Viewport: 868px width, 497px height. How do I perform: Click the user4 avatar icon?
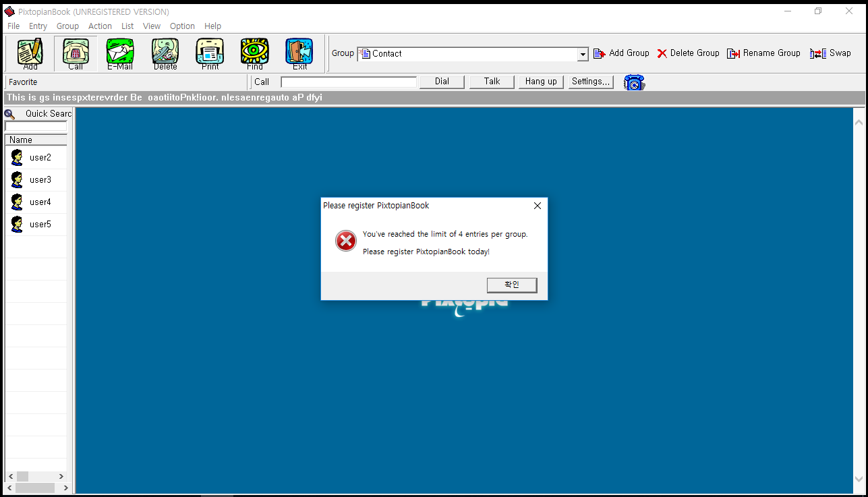pyautogui.click(x=17, y=202)
